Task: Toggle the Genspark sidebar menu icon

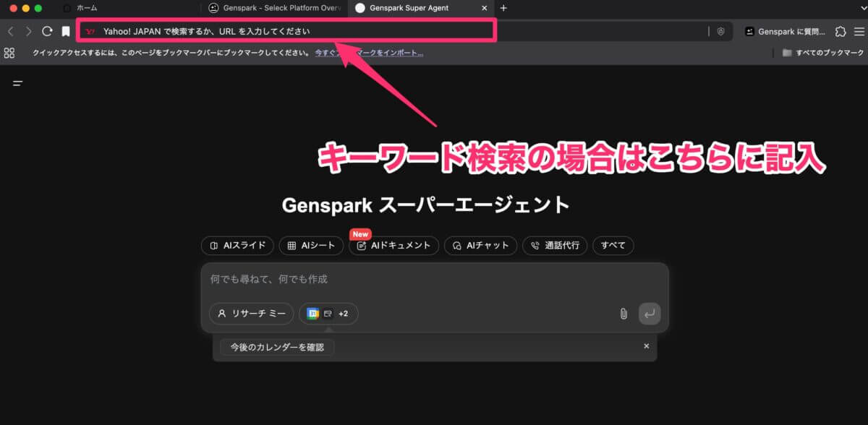Action: 18,83
